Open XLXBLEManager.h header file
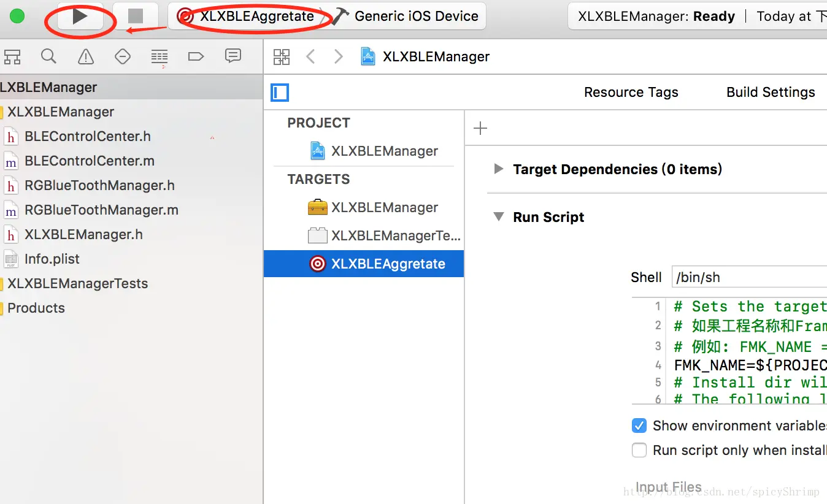 click(x=83, y=234)
